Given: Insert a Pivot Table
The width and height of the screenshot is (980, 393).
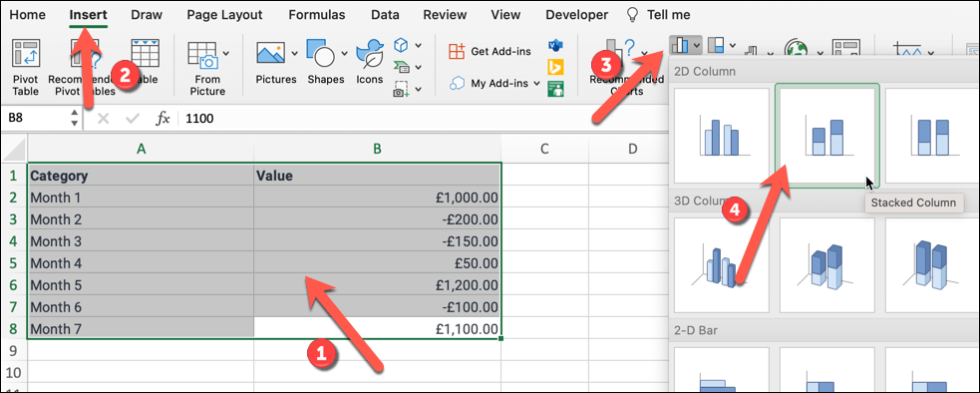Looking at the screenshot, I should [26, 68].
